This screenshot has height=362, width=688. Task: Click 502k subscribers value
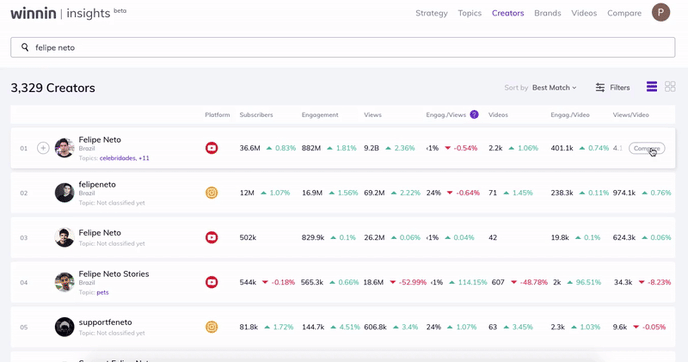(x=248, y=238)
